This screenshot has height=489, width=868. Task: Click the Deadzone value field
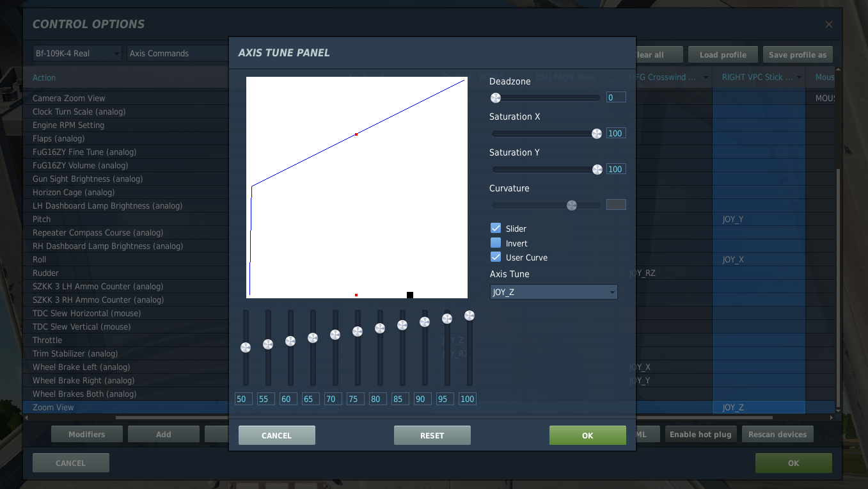616,97
